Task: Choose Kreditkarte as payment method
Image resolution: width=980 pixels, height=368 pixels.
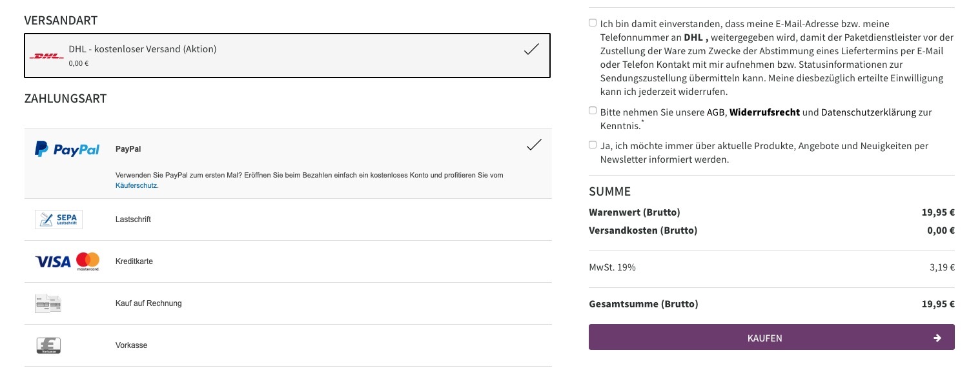Action: [288, 261]
